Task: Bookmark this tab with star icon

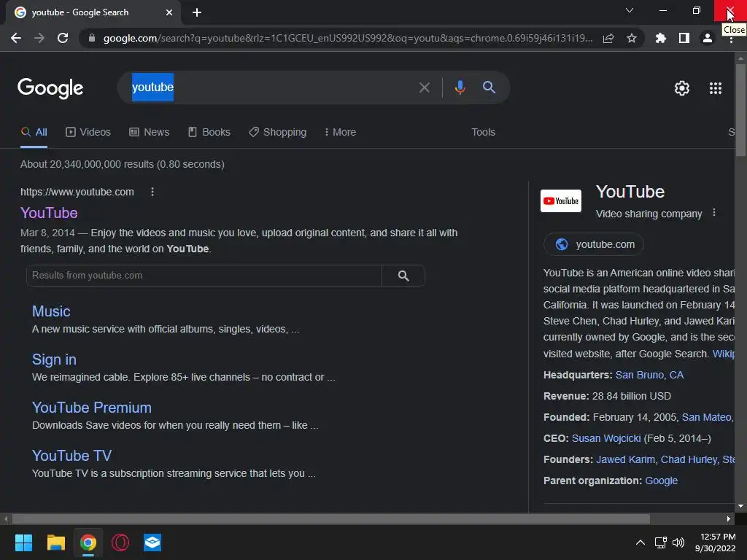Action: pos(632,38)
